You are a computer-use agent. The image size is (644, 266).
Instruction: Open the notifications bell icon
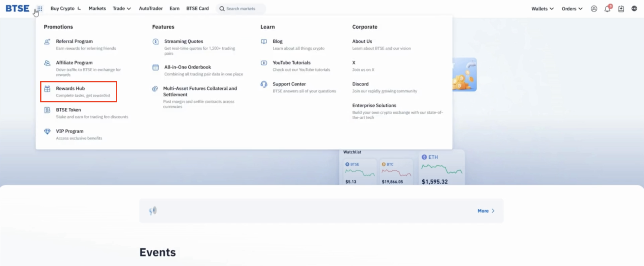[x=607, y=9]
